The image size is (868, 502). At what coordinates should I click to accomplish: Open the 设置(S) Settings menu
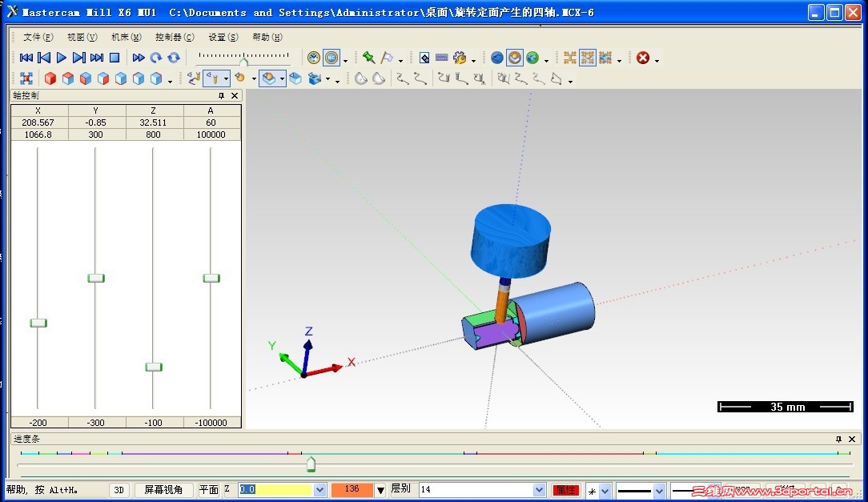tap(223, 37)
